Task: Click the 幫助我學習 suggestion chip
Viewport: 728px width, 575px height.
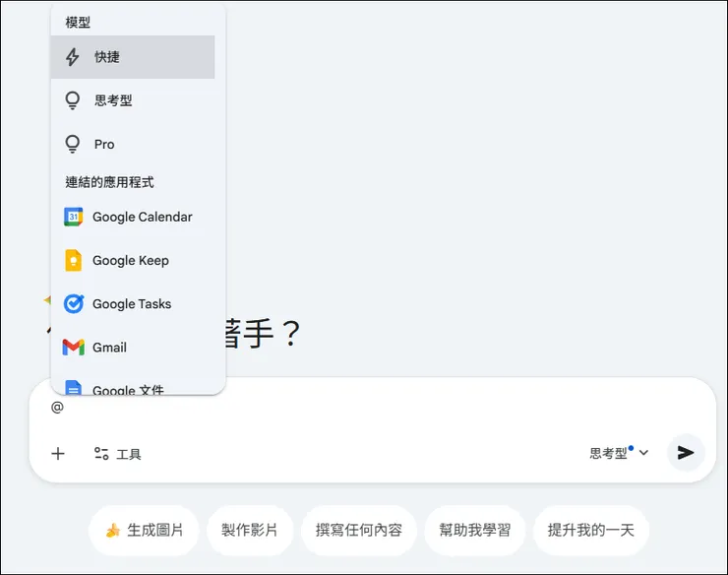Action: click(x=475, y=531)
